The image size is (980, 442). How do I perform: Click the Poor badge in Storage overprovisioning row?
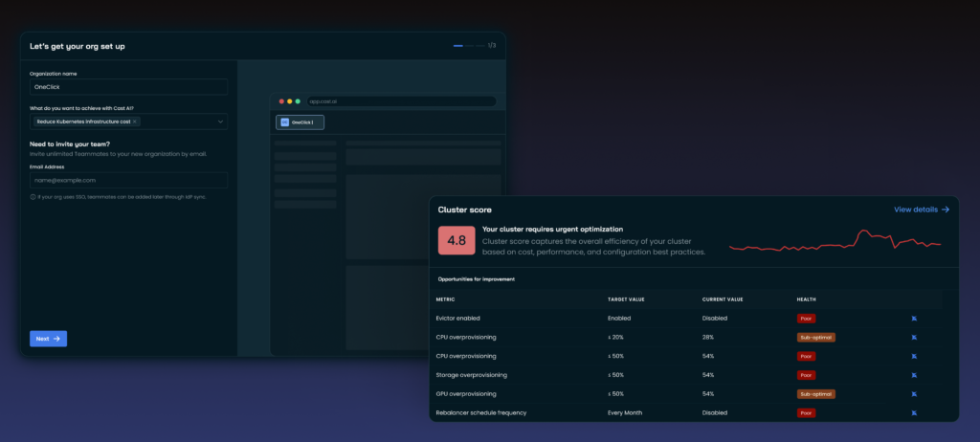[x=806, y=375]
